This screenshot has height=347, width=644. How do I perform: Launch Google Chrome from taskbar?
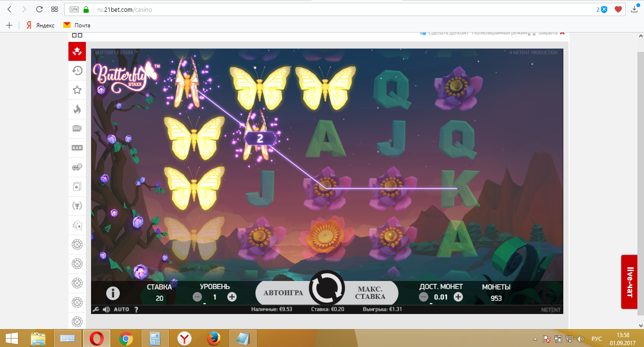(x=125, y=338)
